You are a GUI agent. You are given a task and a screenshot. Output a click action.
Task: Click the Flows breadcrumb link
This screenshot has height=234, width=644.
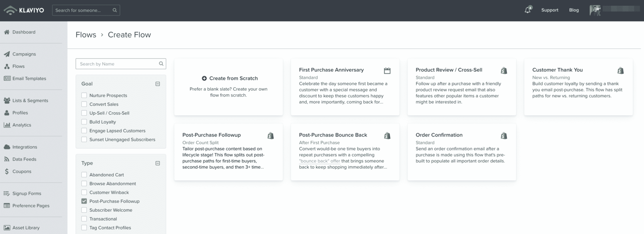click(86, 35)
